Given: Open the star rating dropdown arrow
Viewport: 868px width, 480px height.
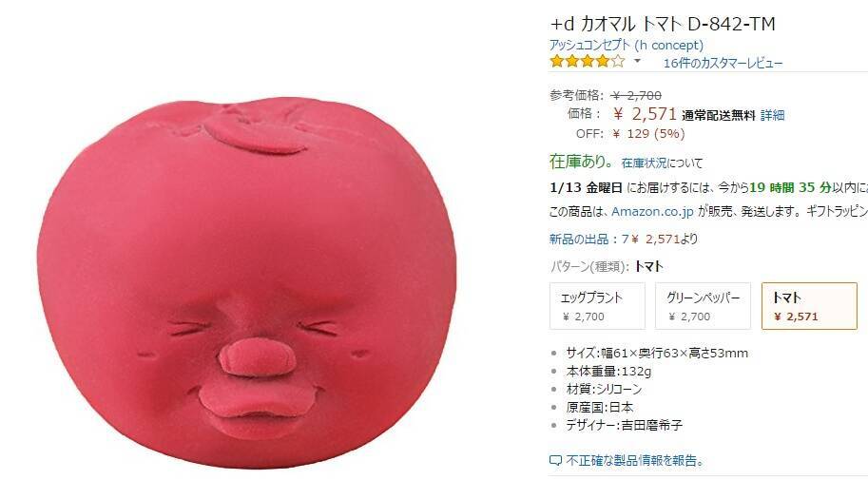Looking at the screenshot, I should tap(637, 61).
